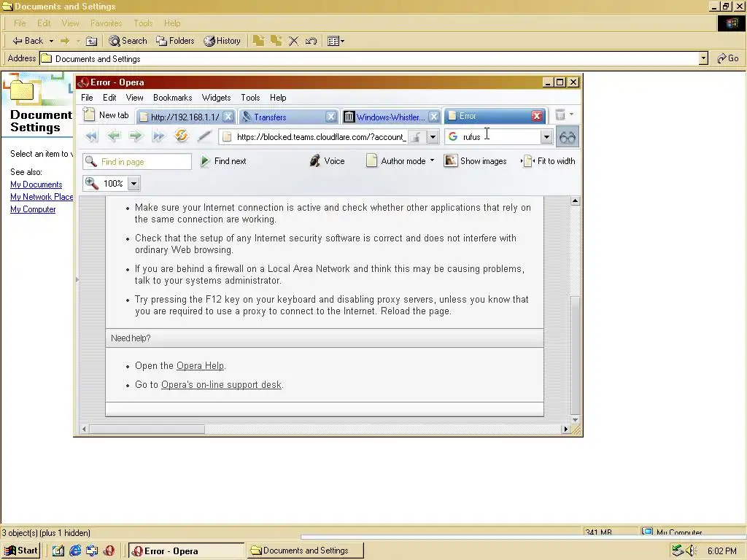The height and width of the screenshot is (560, 747).
Task: Toggle Explorer's Folders pane button
Action: point(175,41)
